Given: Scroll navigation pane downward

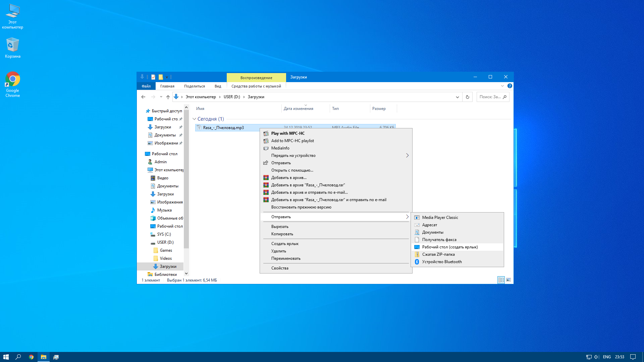Looking at the screenshot, I should pyautogui.click(x=186, y=273).
